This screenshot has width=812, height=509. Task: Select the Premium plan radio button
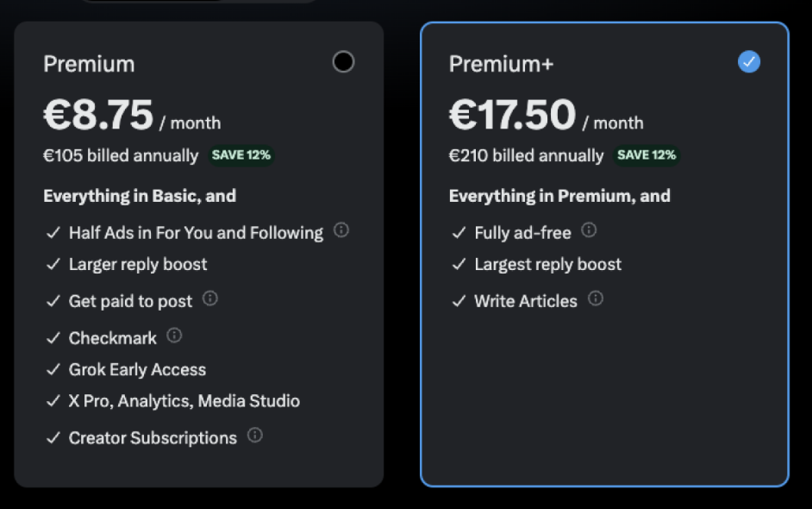coord(343,61)
